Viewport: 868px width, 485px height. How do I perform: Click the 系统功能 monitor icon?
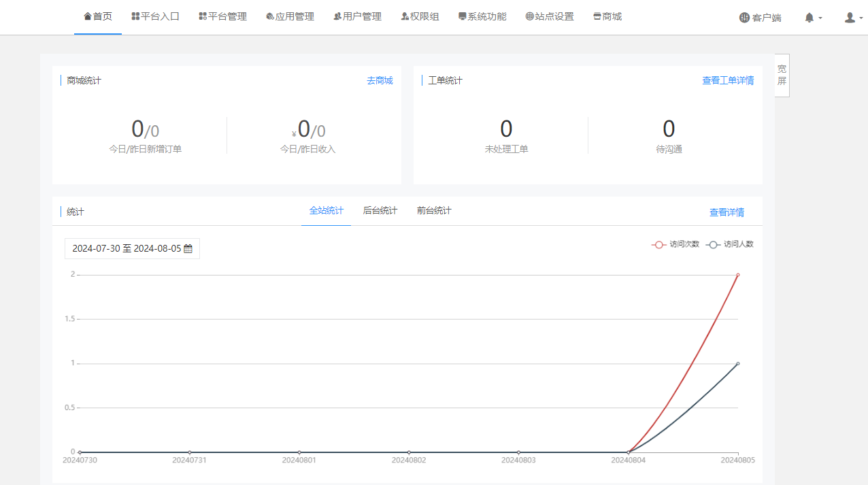click(462, 16)
